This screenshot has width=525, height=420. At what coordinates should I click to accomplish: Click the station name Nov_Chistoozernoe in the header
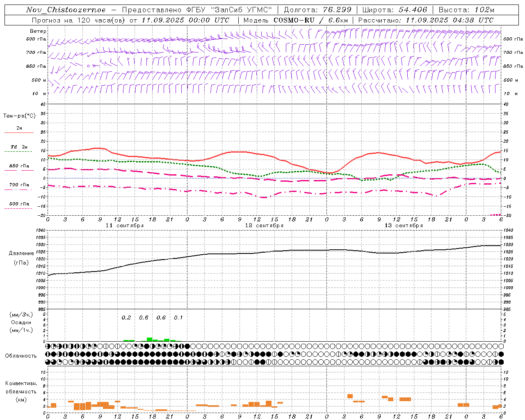(x=66, y=10)
